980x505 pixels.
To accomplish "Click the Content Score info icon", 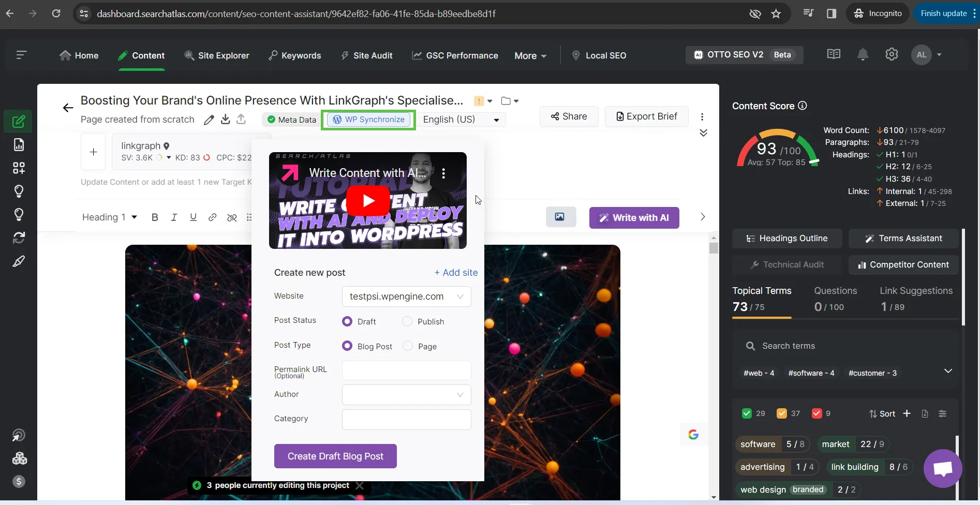I will point(803,106).
